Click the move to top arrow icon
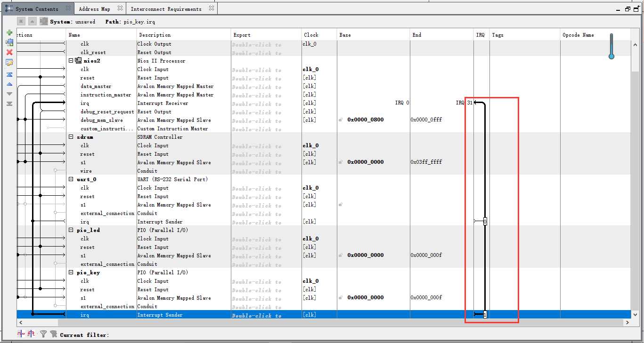This screenshot has width=644, height=343. pos(9,74)
